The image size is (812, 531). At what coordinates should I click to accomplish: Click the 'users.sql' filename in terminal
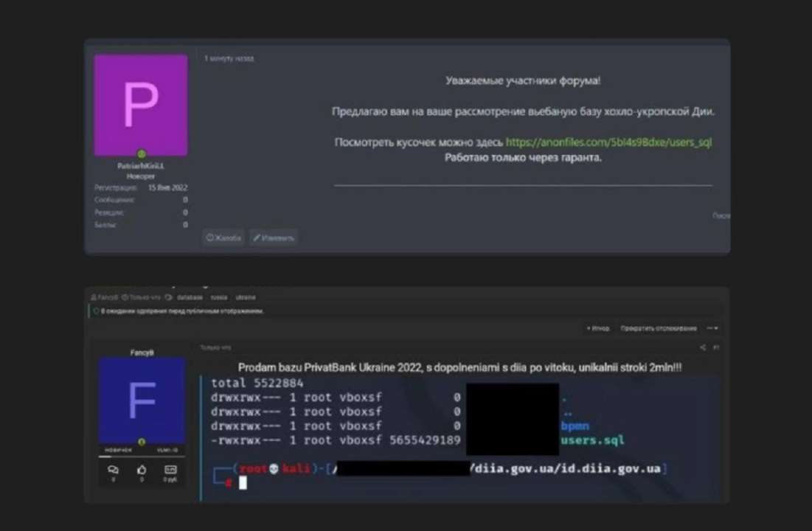pyautogui.click(x=592, y=440)
